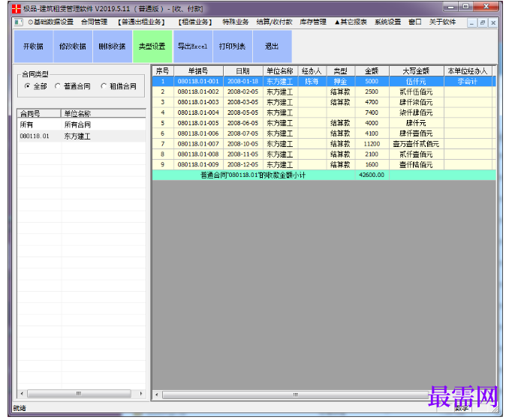The height and width of the screenshot is (420, 512).
Task: Open the 合同管理 menu
Action: pyautogui.click(x=95, y=22)
